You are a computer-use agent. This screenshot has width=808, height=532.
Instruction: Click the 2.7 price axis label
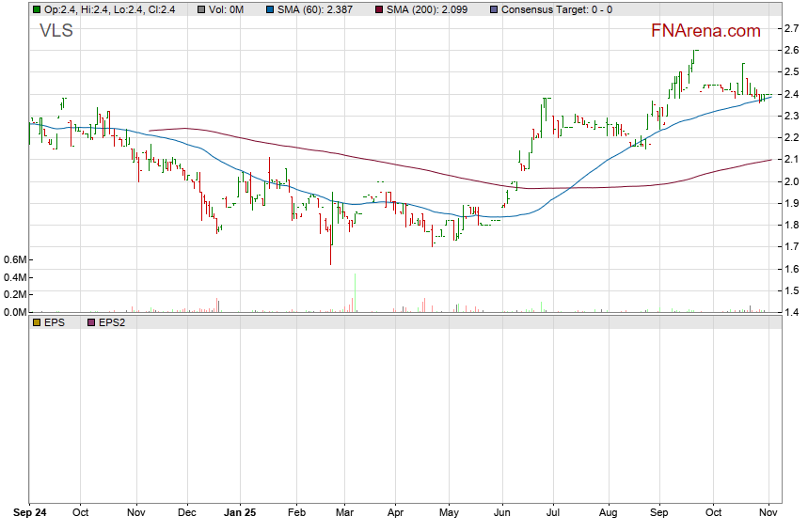click(792, 29)
